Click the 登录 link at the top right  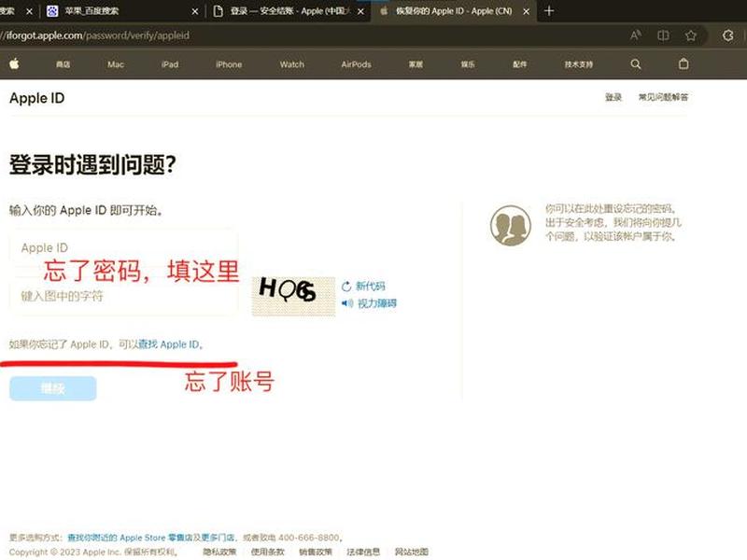613,97
